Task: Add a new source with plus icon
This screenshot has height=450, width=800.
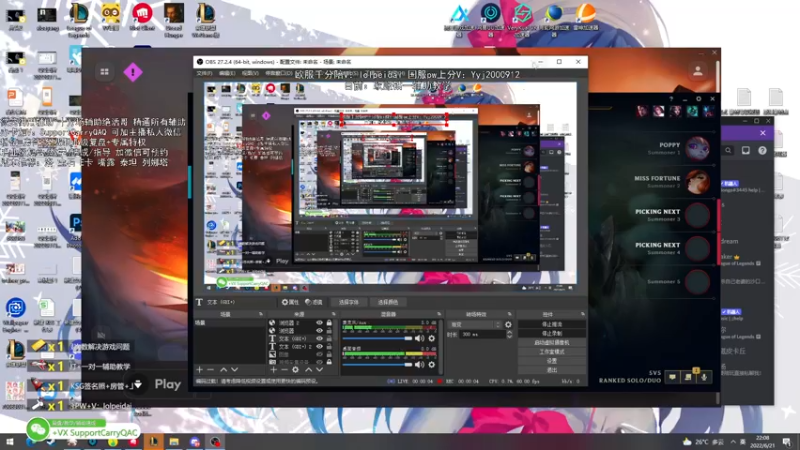Action: click(x=273, y=369)
